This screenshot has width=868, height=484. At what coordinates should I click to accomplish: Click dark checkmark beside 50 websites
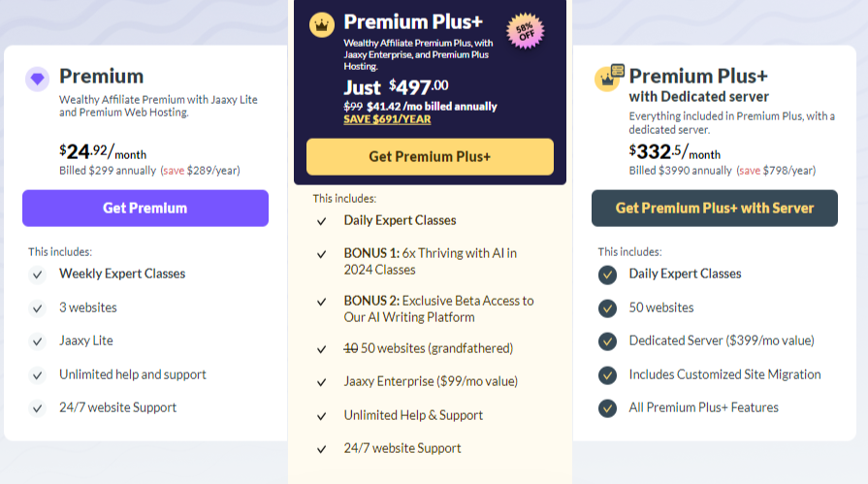[x=607, y=308]
